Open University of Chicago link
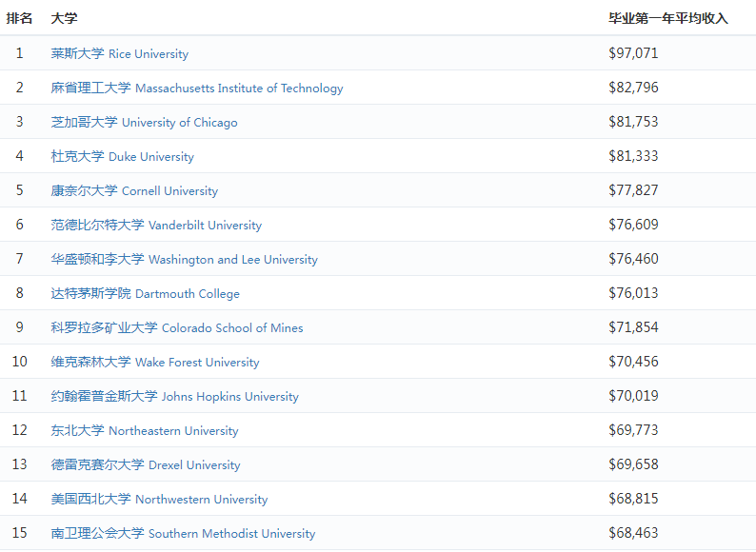 click(145, 123)
